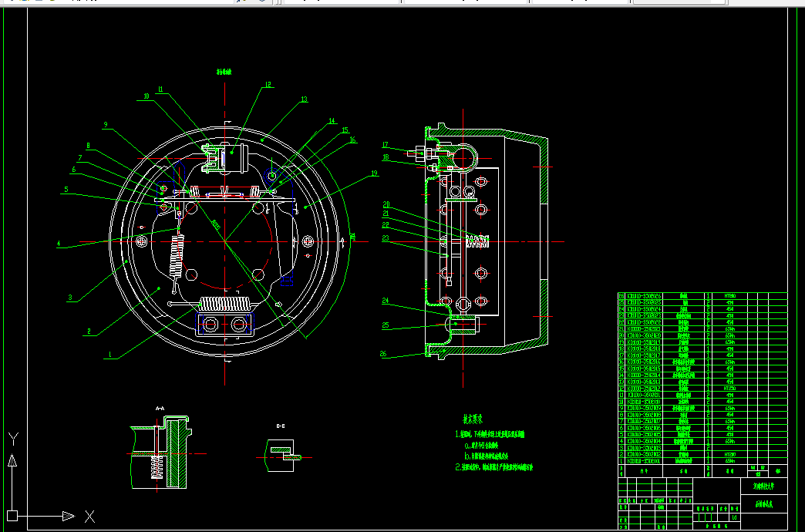The width and height of the screenshot is (805, 532).
Task: Select part callout number 16
Action: tap(352, 140)
